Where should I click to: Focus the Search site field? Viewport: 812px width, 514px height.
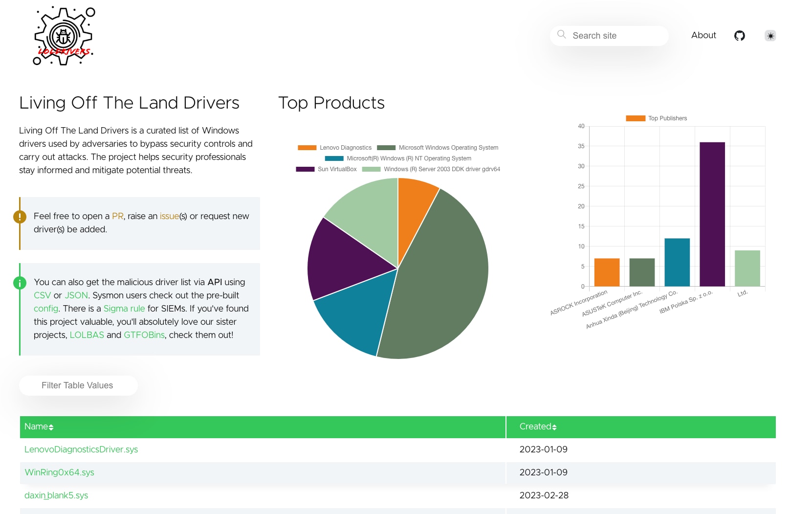coord(609,36)
